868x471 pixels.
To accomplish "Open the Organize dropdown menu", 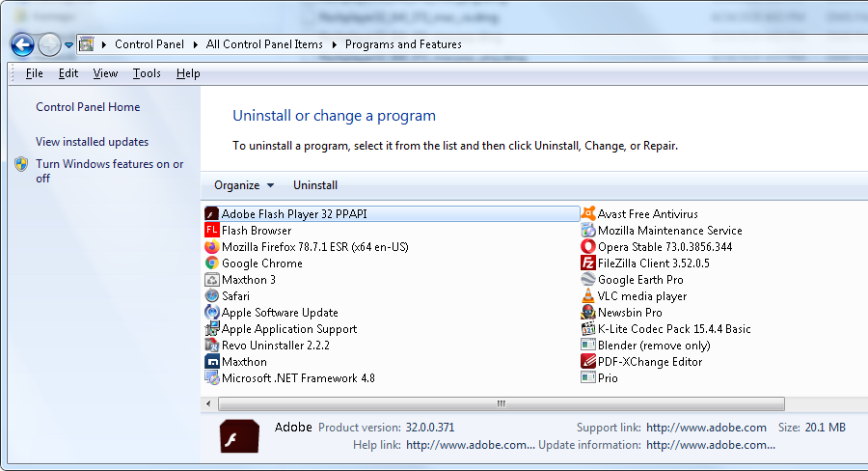I will (244, 185).
